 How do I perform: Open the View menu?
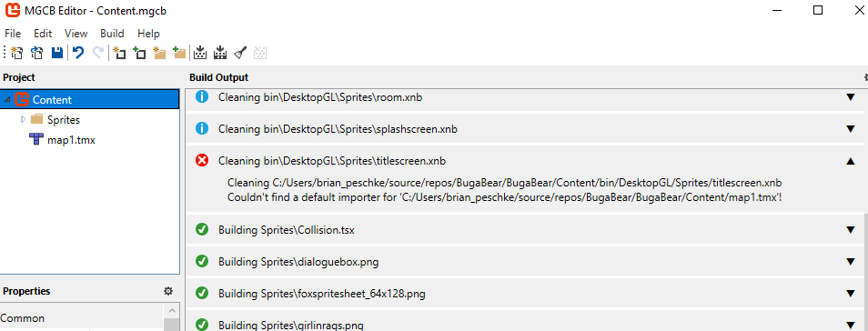[x=76, y=34]
